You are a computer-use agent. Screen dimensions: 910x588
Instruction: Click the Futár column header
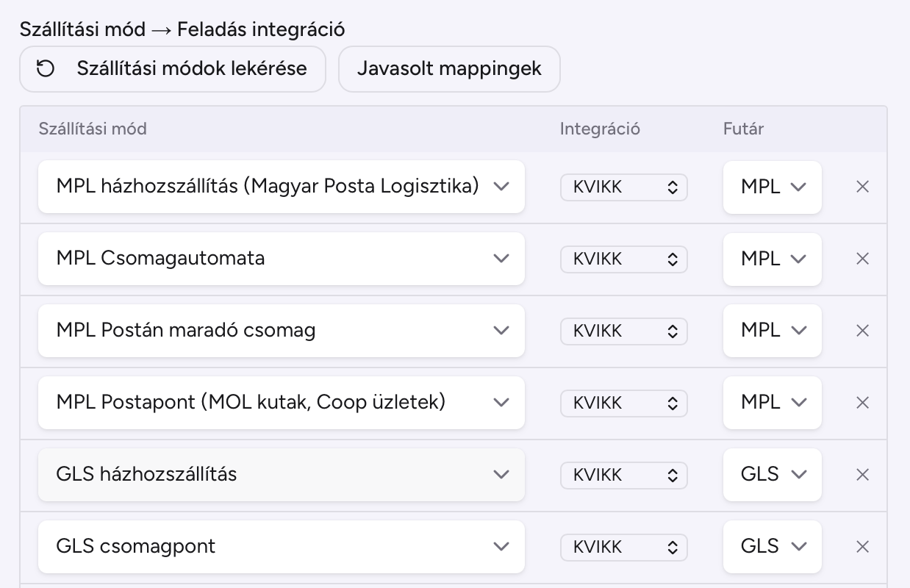coord(743,129)
